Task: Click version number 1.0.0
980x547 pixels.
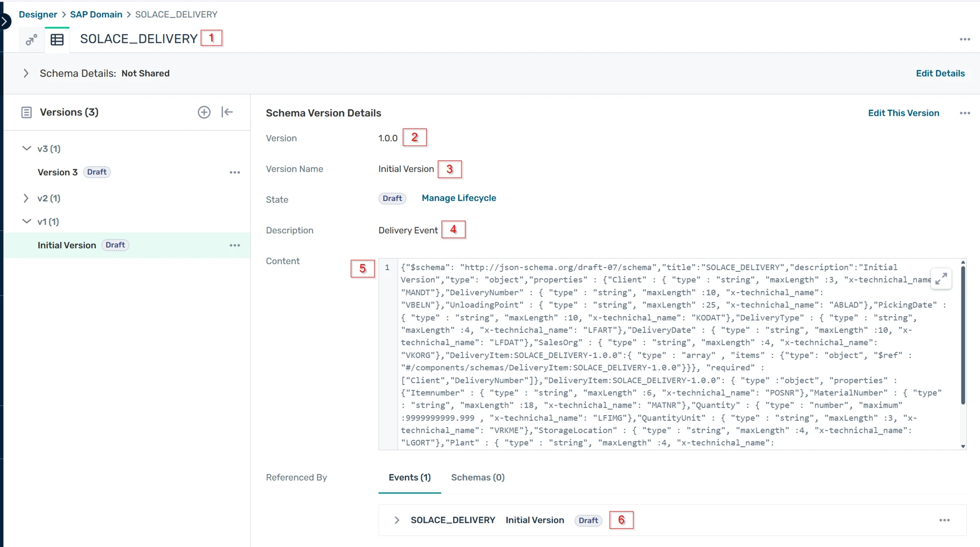Action: coord(388,138)
